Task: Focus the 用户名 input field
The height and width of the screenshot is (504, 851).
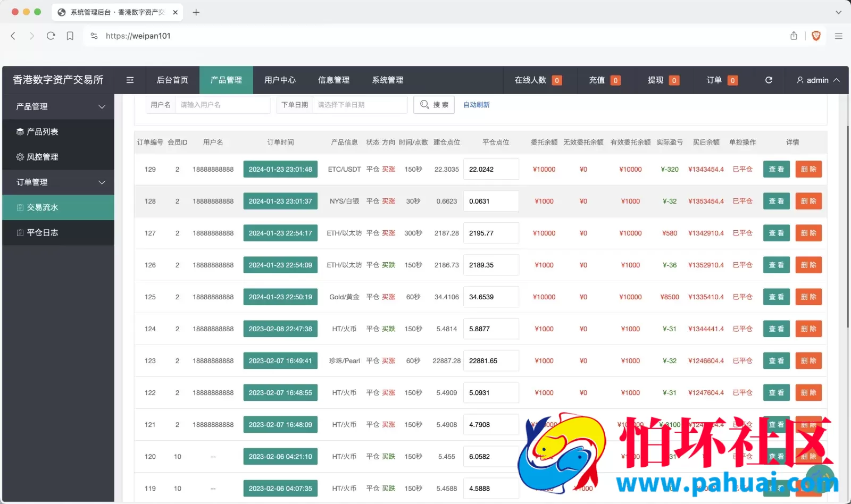Action: (223, 105)
